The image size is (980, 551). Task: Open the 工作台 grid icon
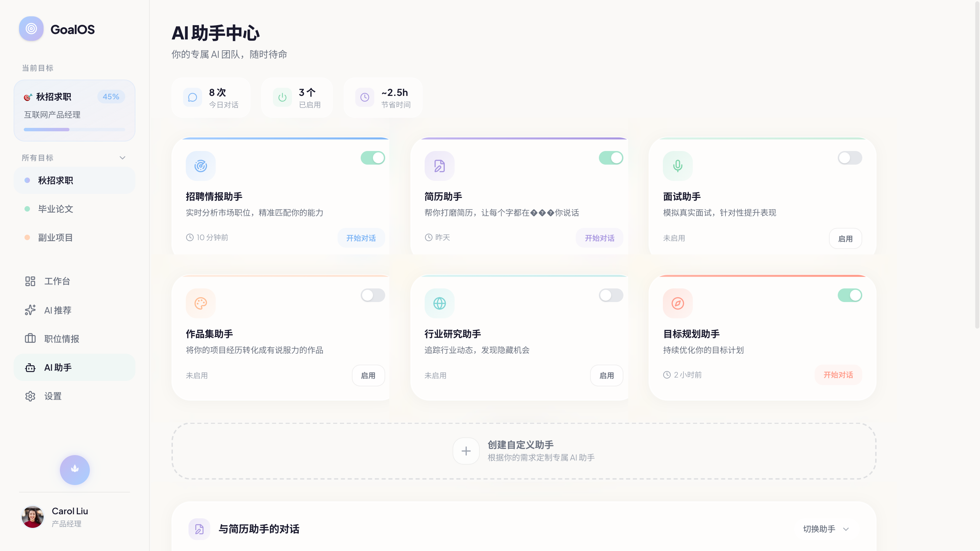(x=30, y=281)
